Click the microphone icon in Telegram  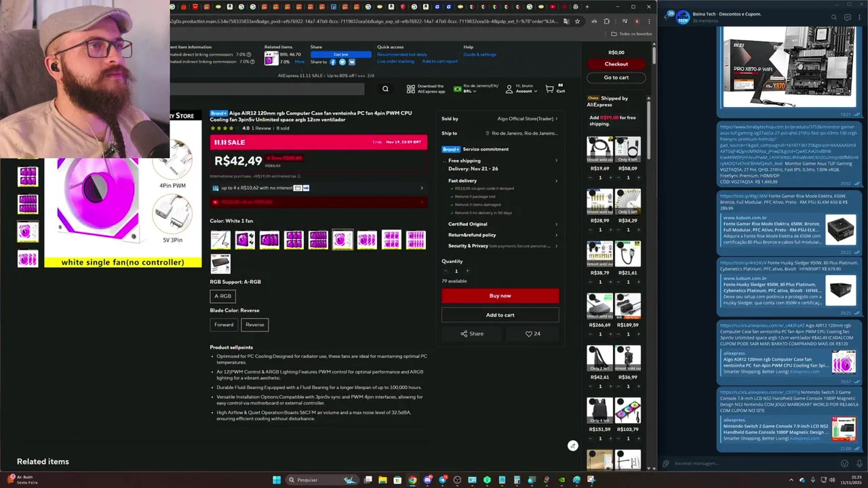coord(859,464)
